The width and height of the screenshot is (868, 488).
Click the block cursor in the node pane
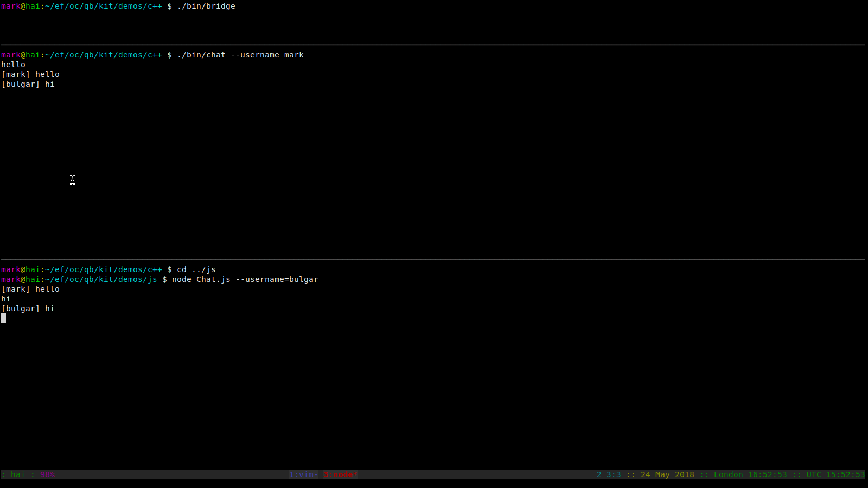[4, 318]
